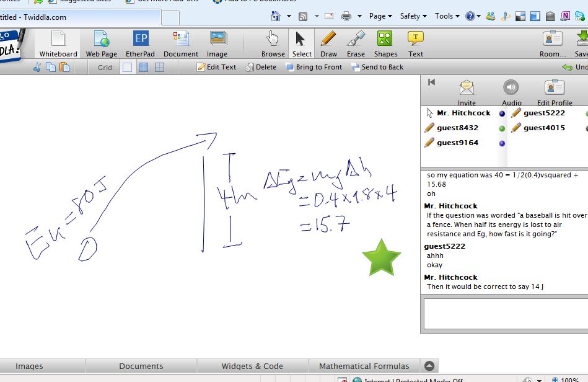Image resolution: width=588 pixels, height=382 pixels.
Task: Click the Web Page toolbar icon
Action: point(101,44)
